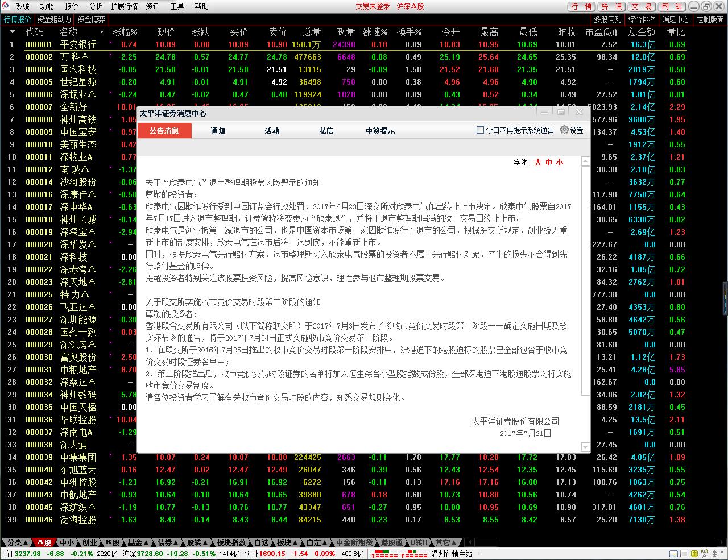Select the 港股通 bottom tab
Viewport: 728px width, 560px height.
point(391,542)
